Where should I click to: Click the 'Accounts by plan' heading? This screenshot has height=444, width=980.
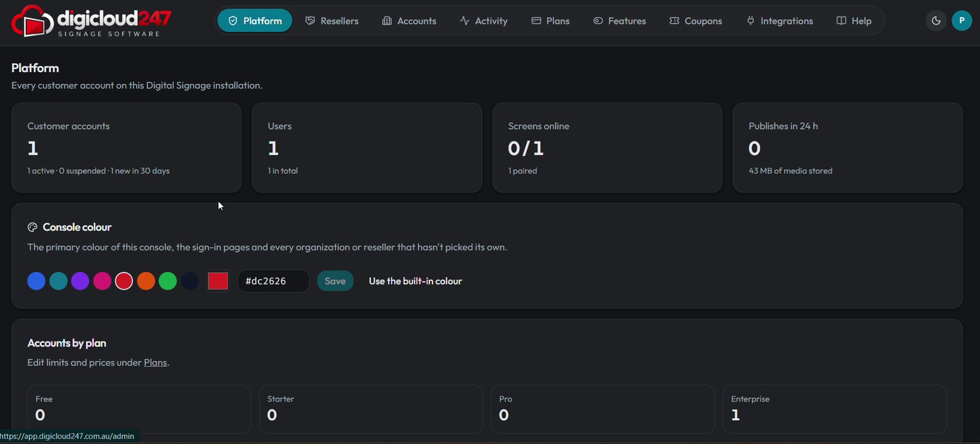point(67,343)
